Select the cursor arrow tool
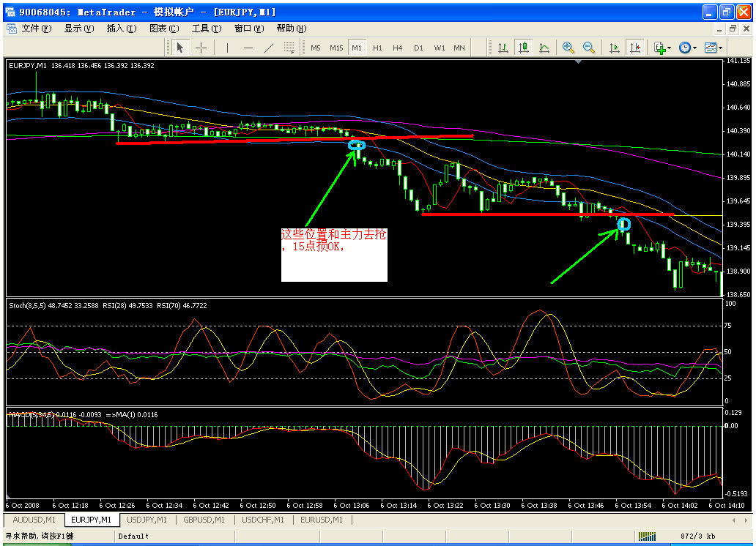Viewport: 756px width, 546px height. point(179,48)
